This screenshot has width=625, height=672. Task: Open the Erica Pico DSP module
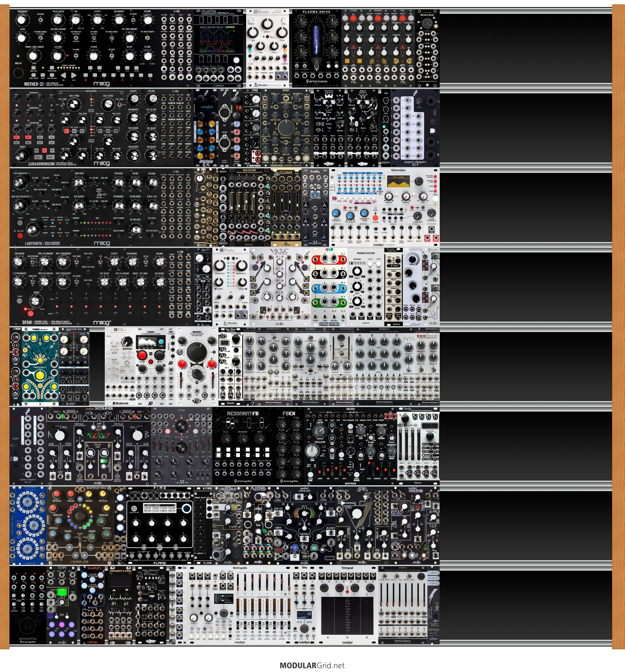386,128
